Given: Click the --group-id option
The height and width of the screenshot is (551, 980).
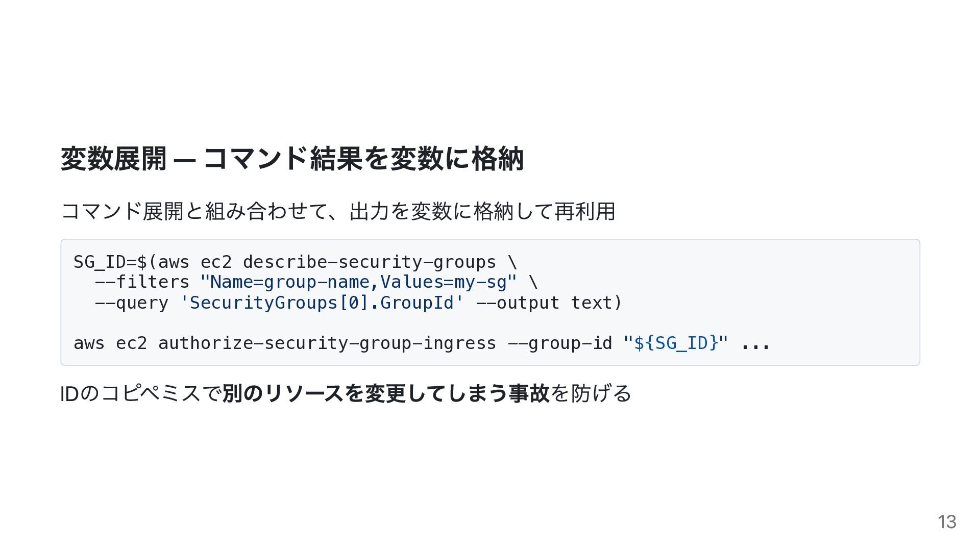Looking at the screenshot, I should pos(559,343).
